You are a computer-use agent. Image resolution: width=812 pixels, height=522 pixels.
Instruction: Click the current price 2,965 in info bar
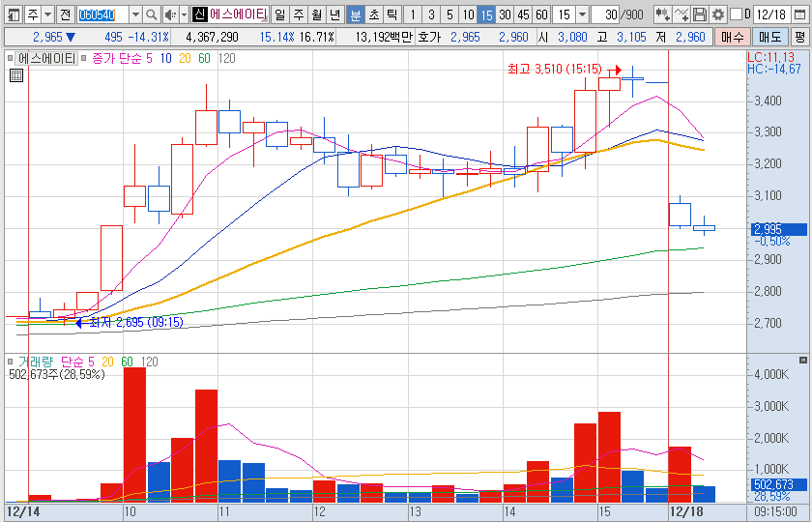click(47, 38)
